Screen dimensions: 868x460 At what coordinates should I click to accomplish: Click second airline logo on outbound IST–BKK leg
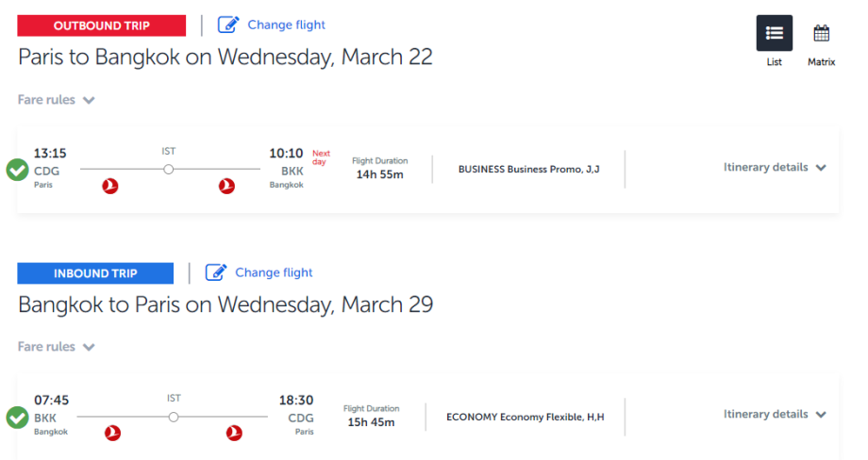click(226, 187)
